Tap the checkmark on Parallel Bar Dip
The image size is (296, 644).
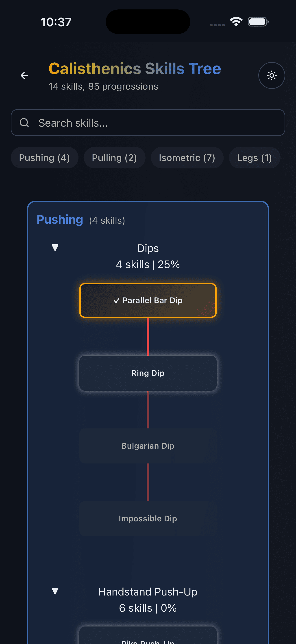117,300
